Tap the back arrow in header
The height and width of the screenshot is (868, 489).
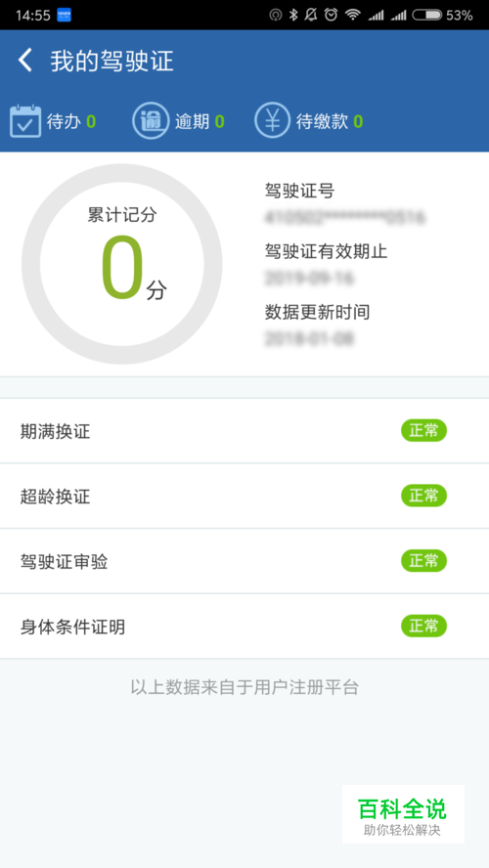[x=24, y=61]
